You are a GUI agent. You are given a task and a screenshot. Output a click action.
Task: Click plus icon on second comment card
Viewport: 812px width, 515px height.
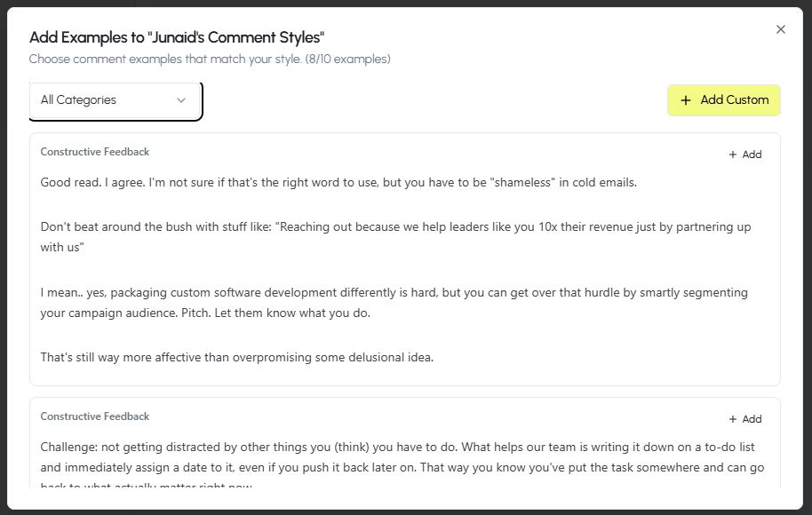(733, 419)
